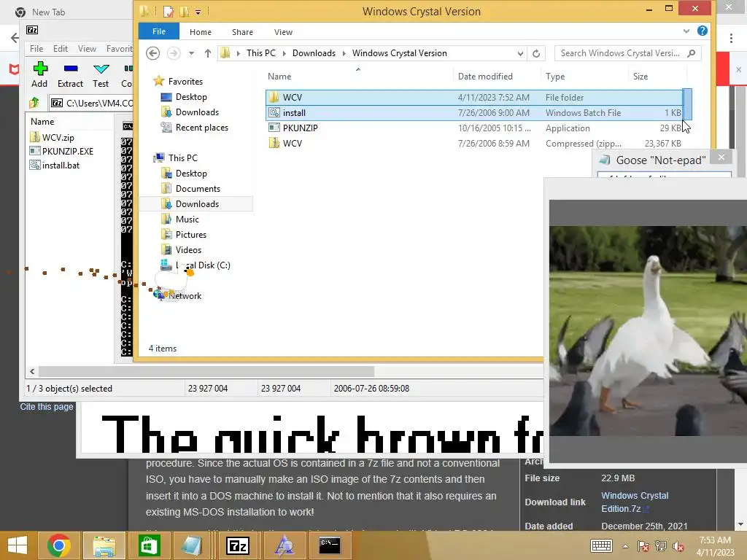Open the Windows Start button
747x560 pixels.
pos(18,545)
